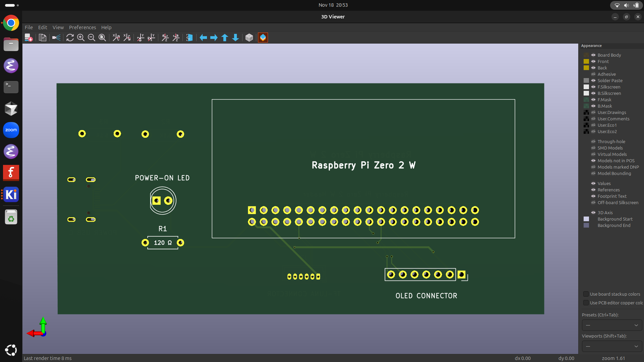Screen dimensions: 644x362
Task: Open the Preferences menu
Action: 82,27
